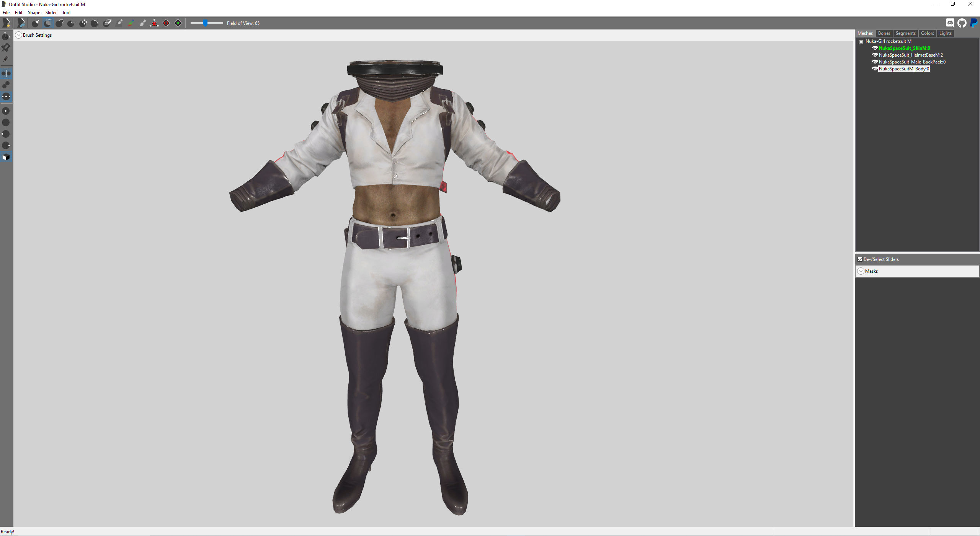Open the GitHub link icon

[x=962, y=23]
